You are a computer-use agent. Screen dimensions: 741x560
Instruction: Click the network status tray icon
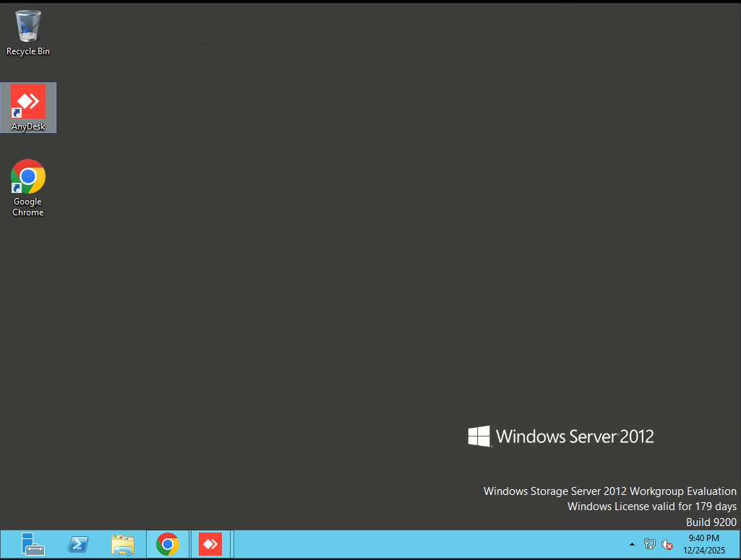coord(649,545)
